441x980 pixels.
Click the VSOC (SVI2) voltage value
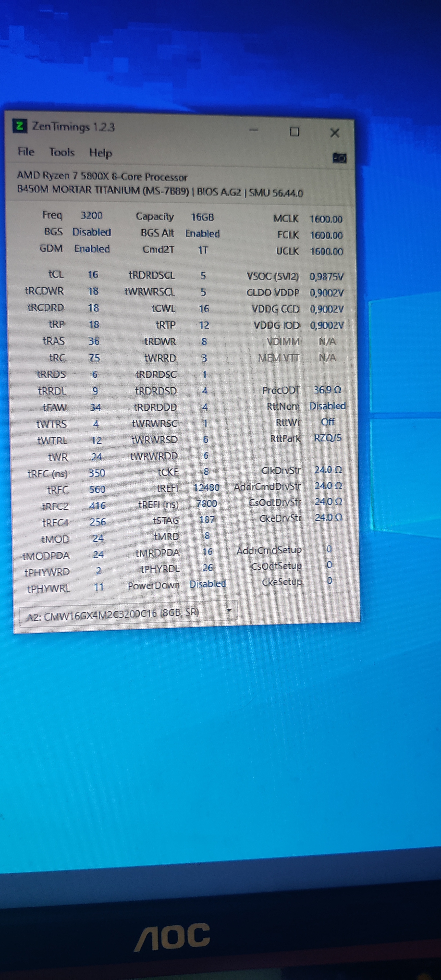tap(327, 277)
